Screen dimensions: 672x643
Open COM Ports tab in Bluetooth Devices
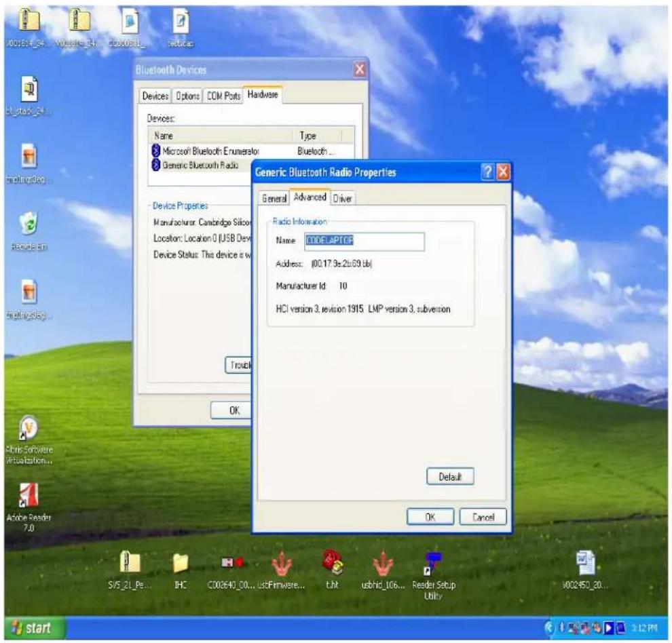(x=224, y=96)
